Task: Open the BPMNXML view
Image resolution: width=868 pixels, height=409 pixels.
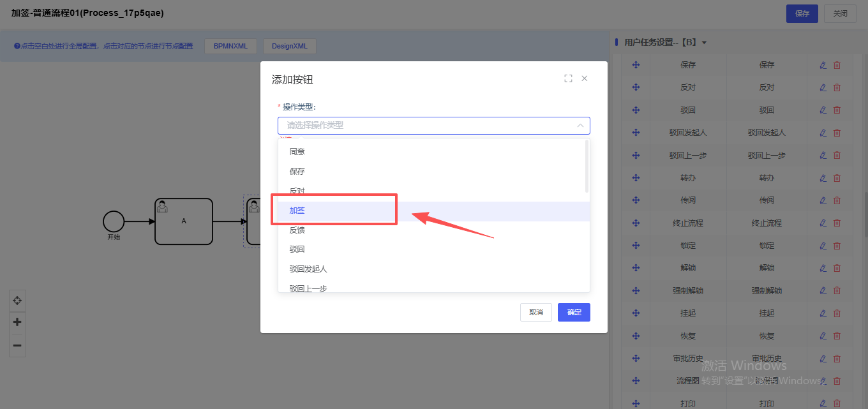Action: pos(230,46)
